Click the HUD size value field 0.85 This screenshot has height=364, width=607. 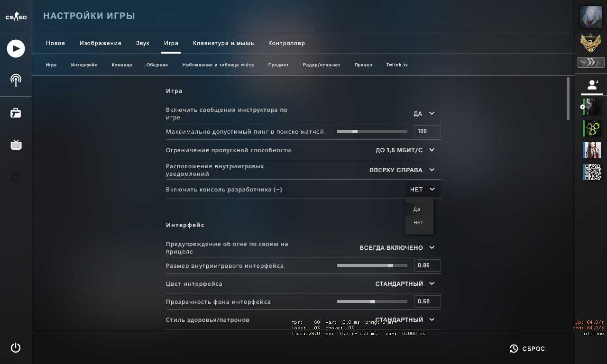coord(427,265)
